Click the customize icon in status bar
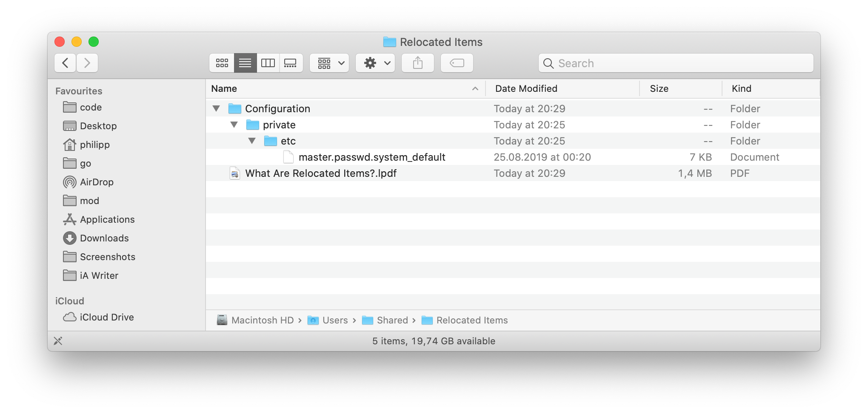The height and width of the screenshot is (414, 868). point(58,341)
